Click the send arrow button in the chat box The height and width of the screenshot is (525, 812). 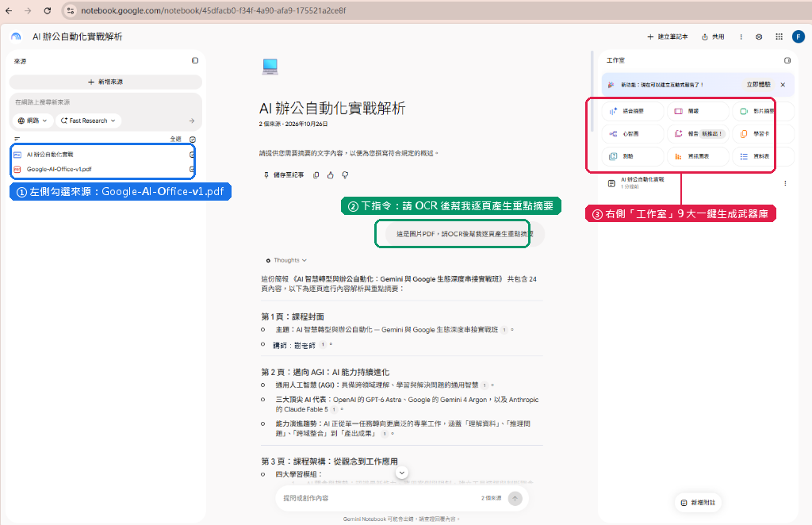[x=515, y=499]
